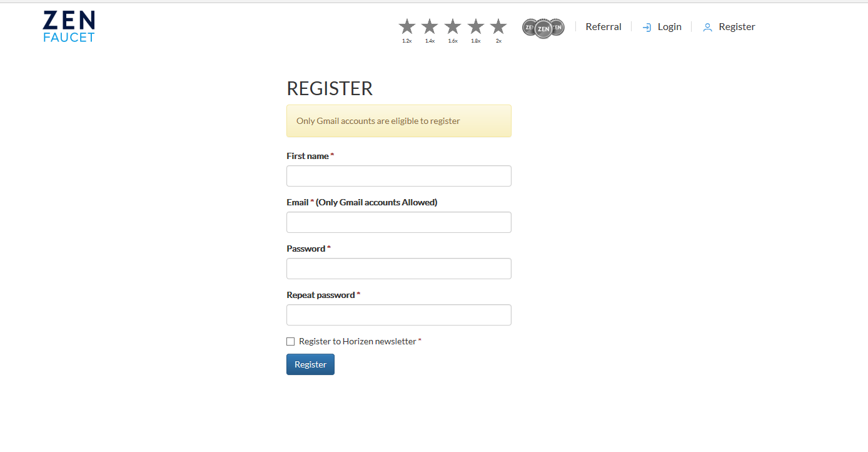868x452 pixels.
Task: Go to the Login page link
Action: (x=670, y=26)
